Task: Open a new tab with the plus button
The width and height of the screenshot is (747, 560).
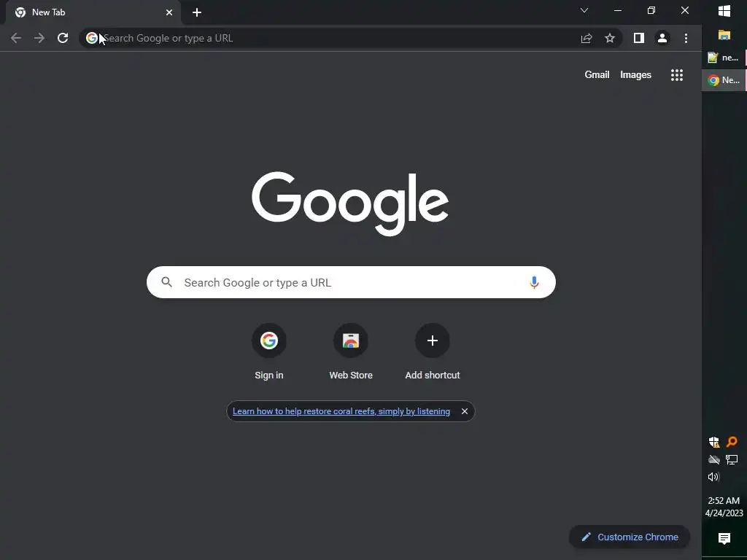Action: pos(197,12)
